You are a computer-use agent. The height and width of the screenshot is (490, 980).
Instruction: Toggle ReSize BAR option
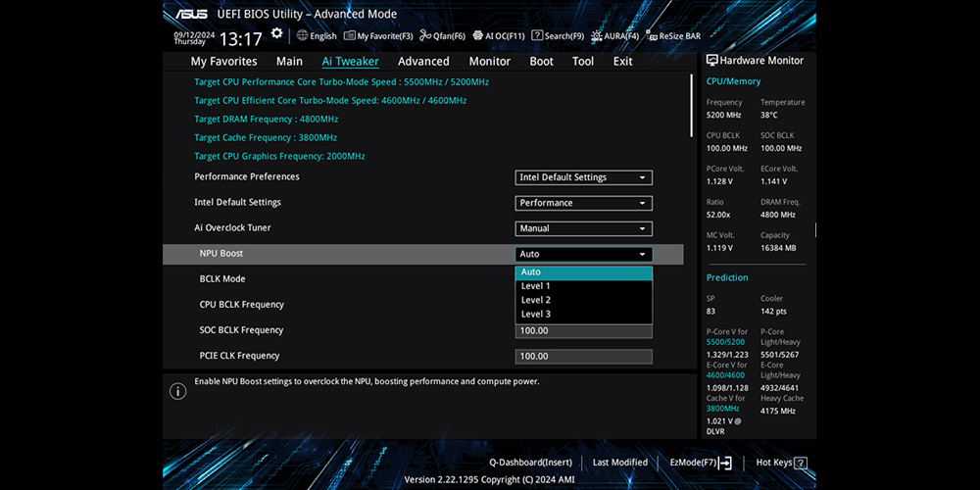(673, 36)
